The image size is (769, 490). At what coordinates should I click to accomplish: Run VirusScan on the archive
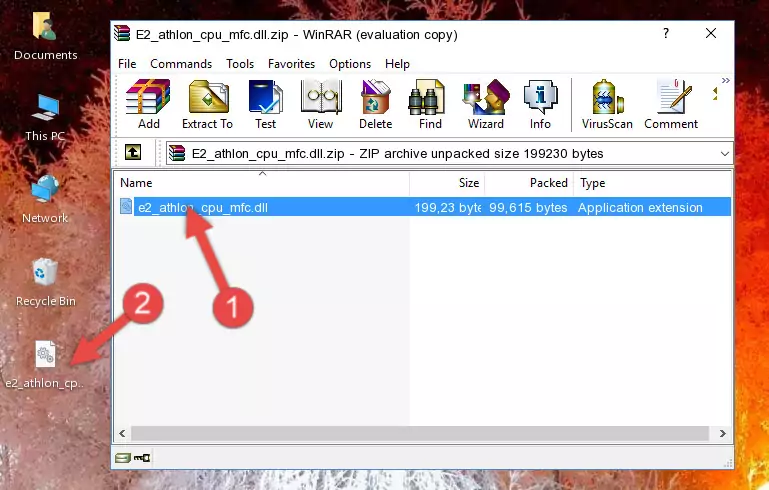click(607, 104)
